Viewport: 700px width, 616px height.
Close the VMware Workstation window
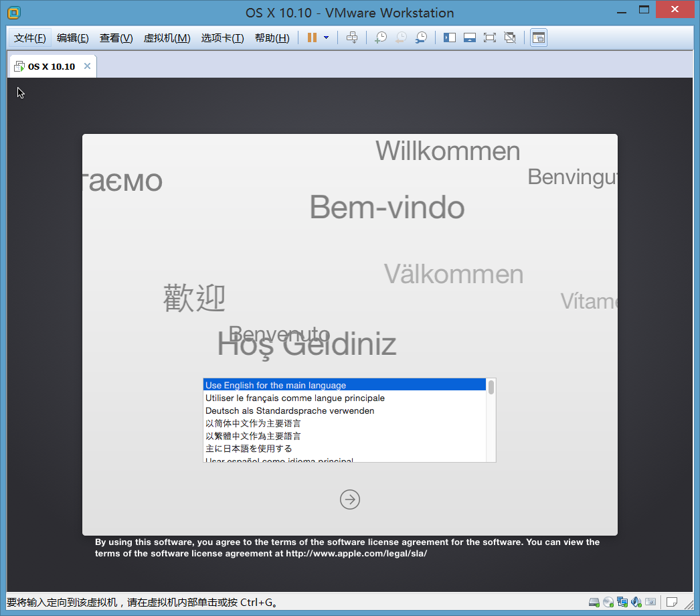click(675, 9)
